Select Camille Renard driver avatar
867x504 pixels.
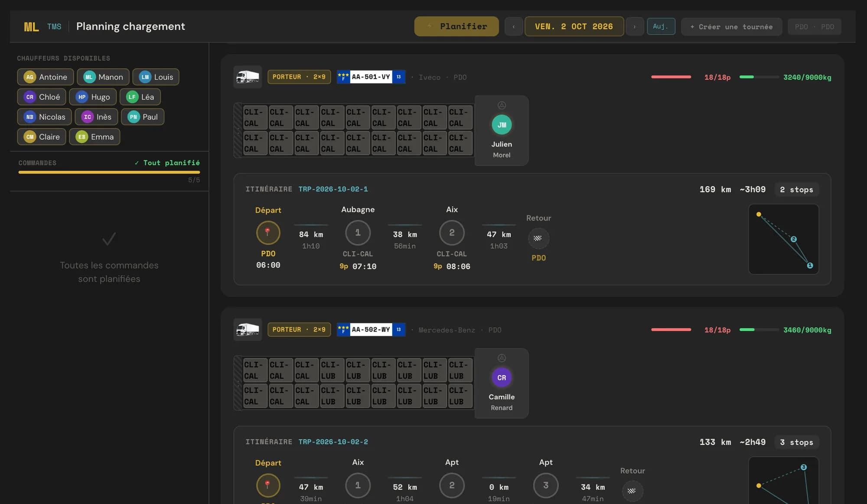(x=502, y=377)
